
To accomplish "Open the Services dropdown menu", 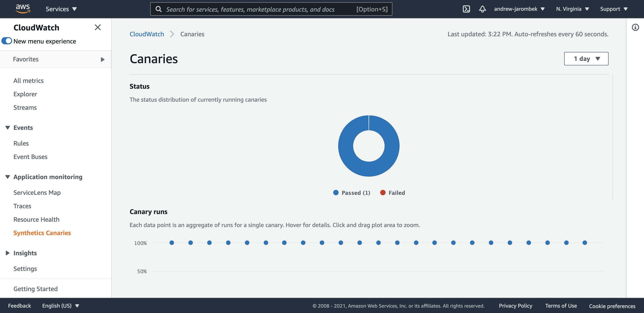I will 61,9.
